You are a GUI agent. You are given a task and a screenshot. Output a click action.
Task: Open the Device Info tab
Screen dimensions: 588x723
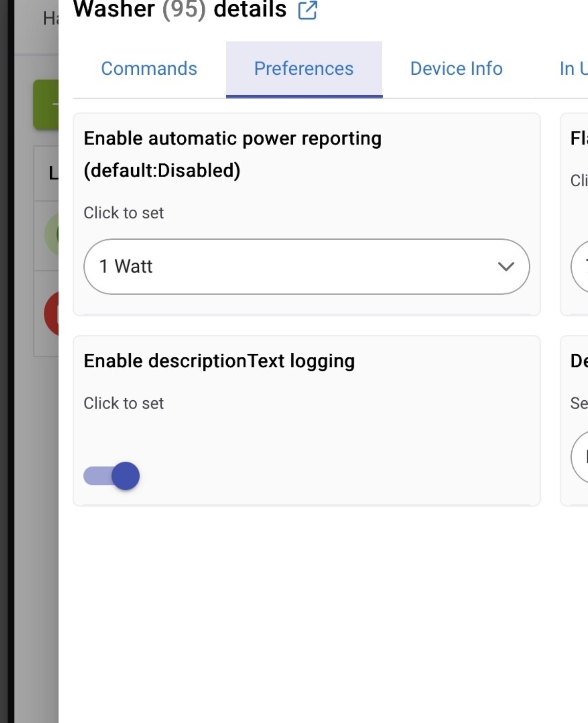456,69
